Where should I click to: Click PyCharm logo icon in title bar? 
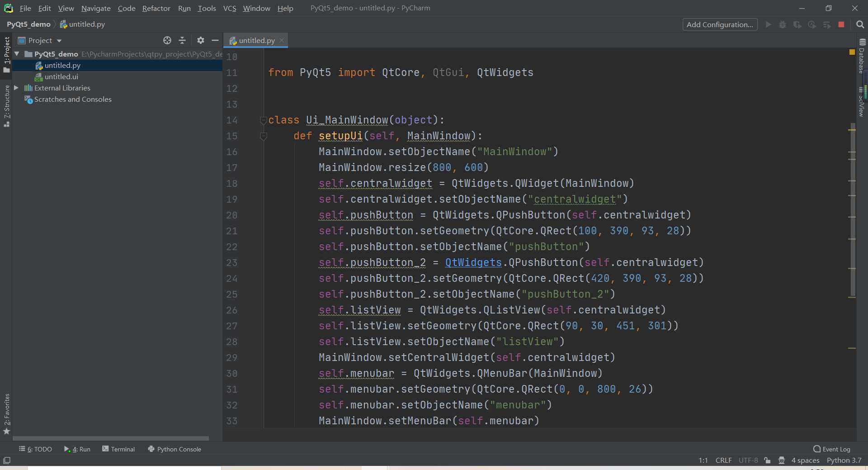[x=9, y=8]
